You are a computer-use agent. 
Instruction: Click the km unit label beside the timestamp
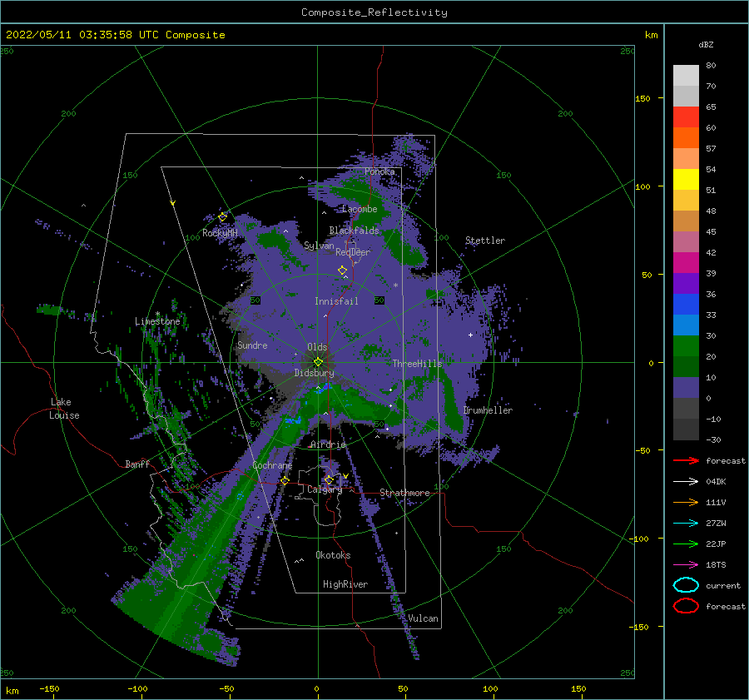(651, 35)
